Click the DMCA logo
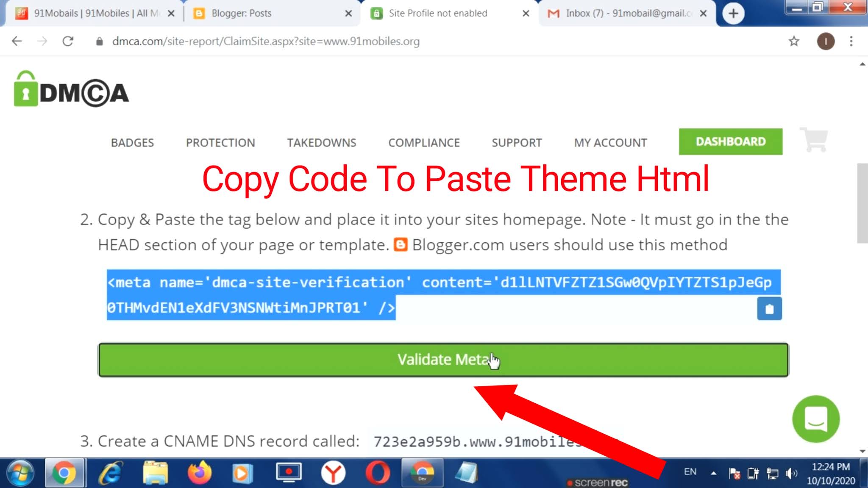 (71, 89)
